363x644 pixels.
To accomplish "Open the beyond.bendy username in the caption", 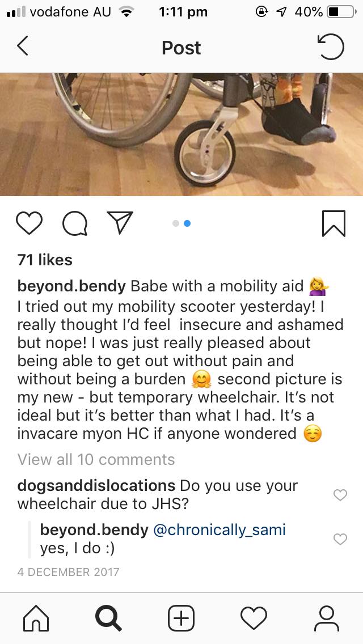I will (x=71, y=286).
